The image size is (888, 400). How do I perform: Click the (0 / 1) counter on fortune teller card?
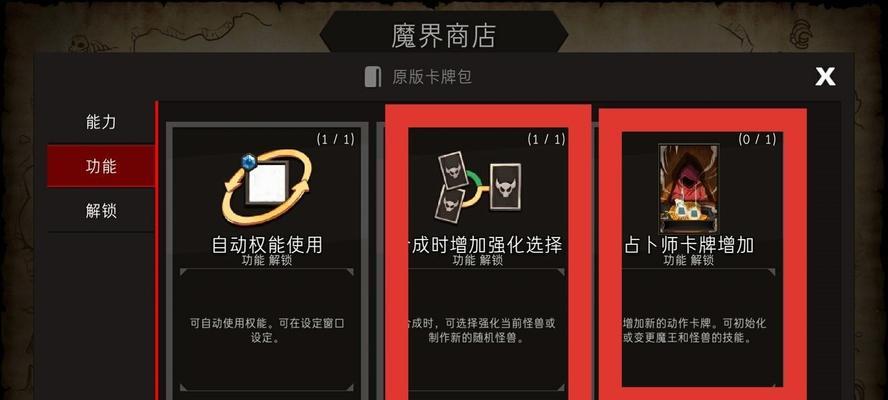click(x=757, y=139)
